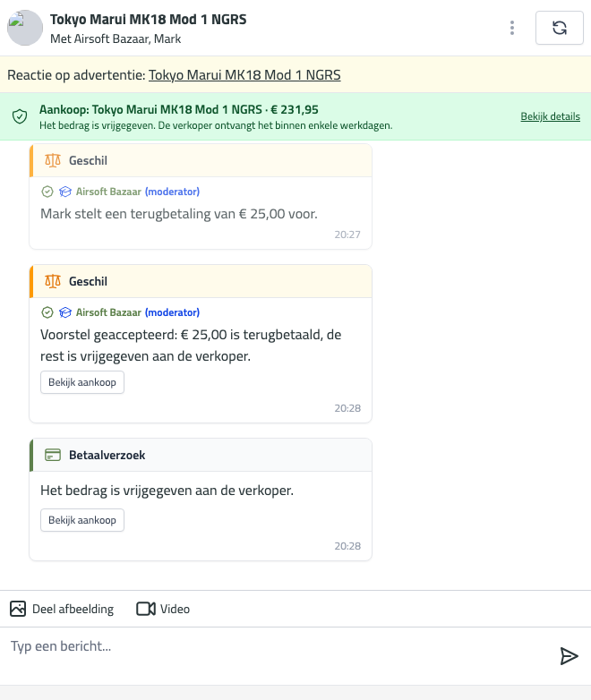Click the Deel afbeelding label

click(x=73, y=610)
